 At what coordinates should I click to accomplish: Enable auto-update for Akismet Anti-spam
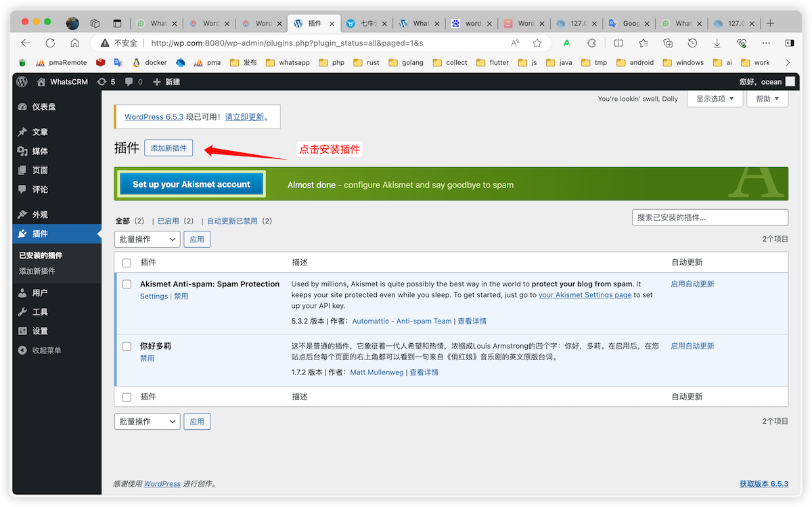pyautogui.click(x=692, y=284)
